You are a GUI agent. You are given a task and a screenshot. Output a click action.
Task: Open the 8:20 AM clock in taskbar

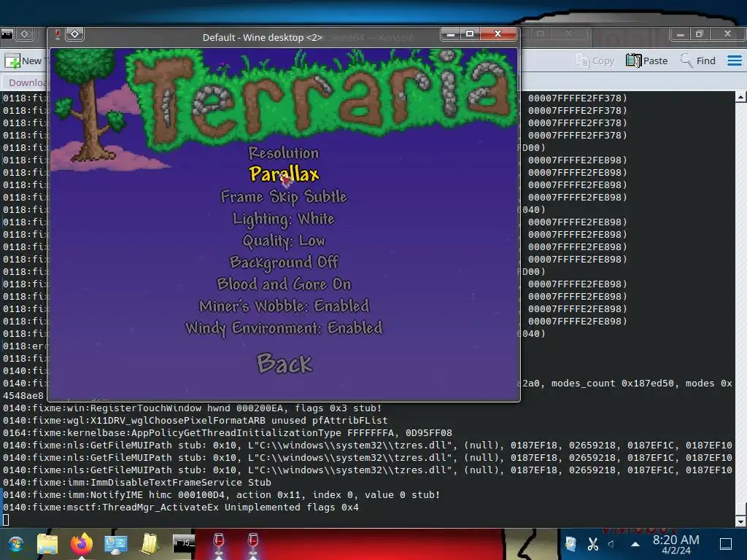pos(676,544)
